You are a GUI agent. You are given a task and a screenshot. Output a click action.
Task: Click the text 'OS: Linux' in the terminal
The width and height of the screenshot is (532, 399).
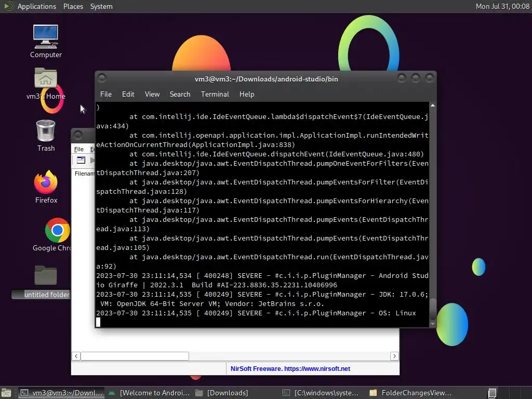tap(397, 313)
